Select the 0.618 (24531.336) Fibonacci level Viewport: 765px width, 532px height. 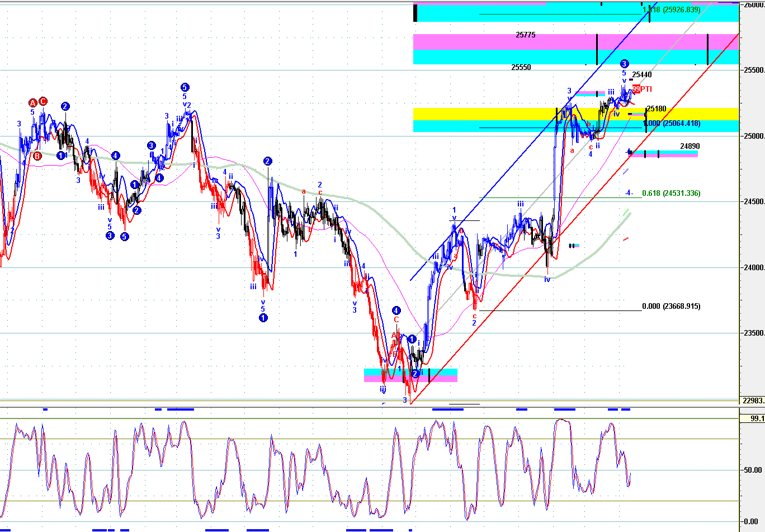click(671, 193)
